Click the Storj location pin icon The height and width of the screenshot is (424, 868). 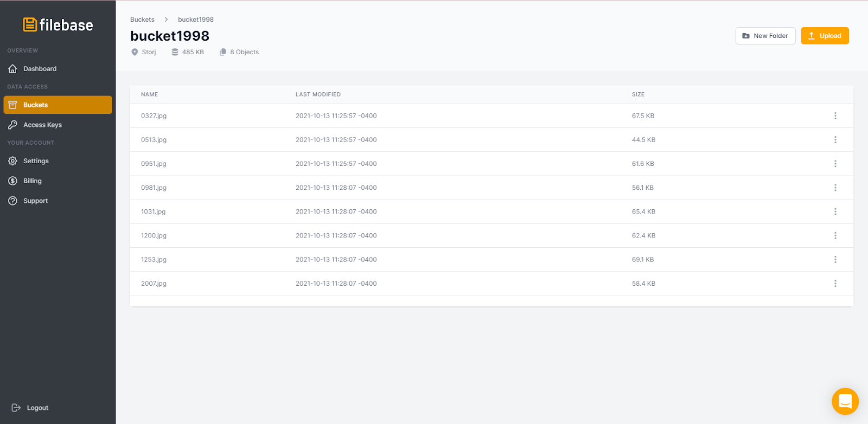click(x=135, y=52)
